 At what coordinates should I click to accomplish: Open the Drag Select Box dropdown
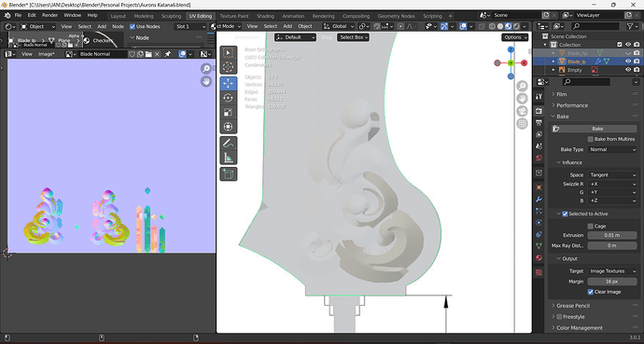coord(353,37)
